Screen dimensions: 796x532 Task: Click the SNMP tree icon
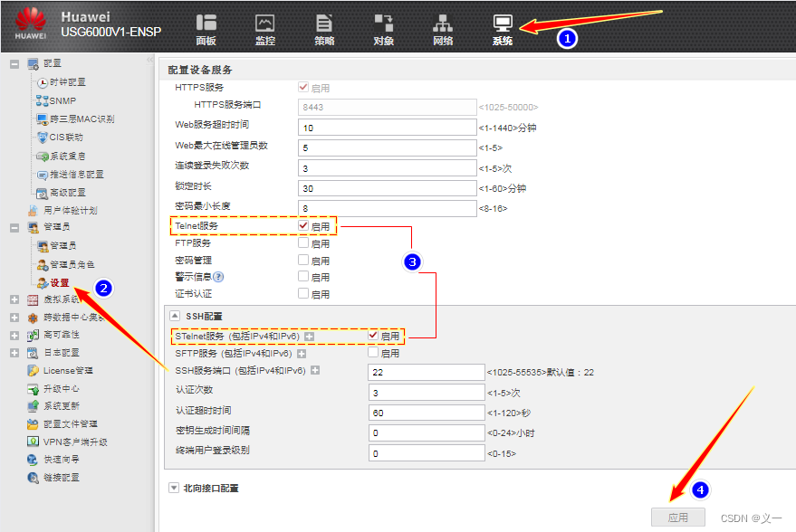[43, 100]
